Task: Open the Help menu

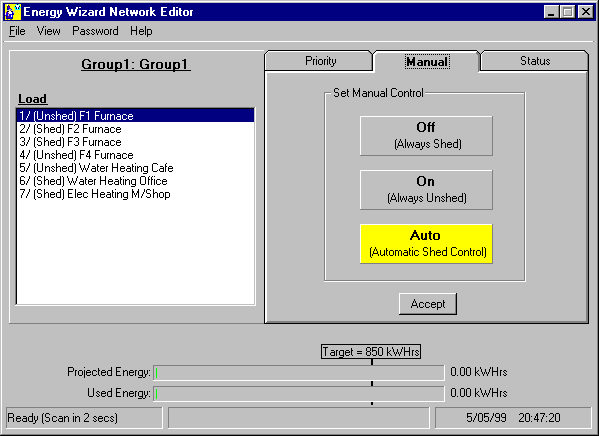Action: coord(141,31)
